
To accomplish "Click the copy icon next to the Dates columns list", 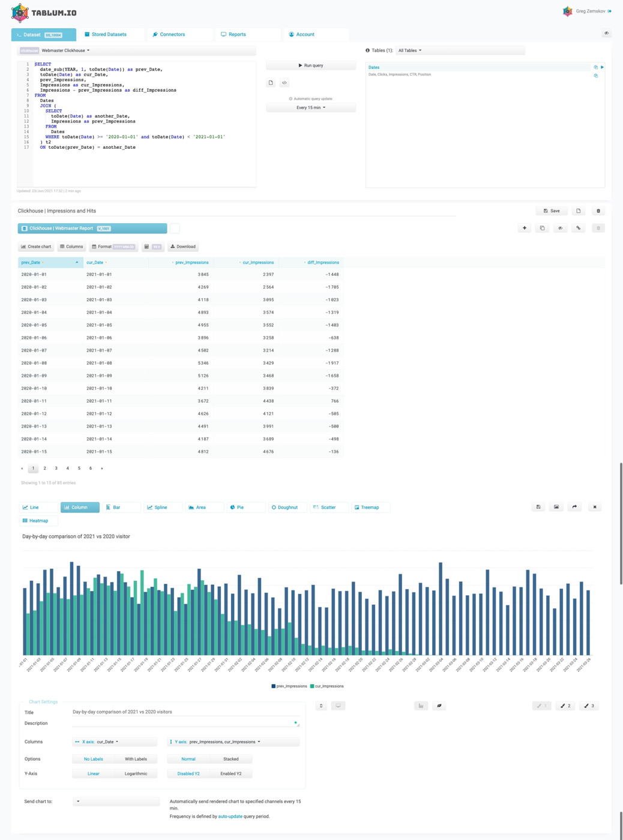I will click(x=595, y=76).
